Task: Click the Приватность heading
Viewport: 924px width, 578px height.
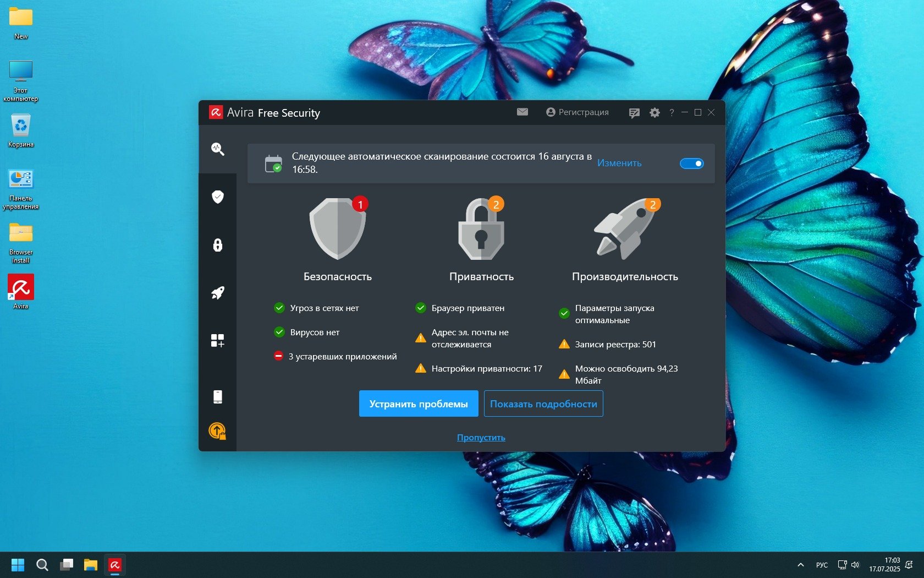Action: (482, 276)
